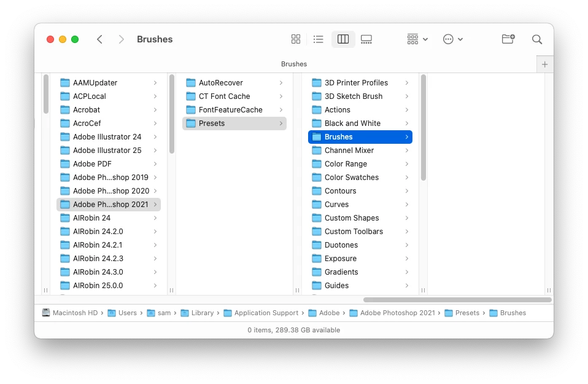Switch to list view
Image resolution: width=588 pixels, height=384 pixels.
(x=318, y=39)
